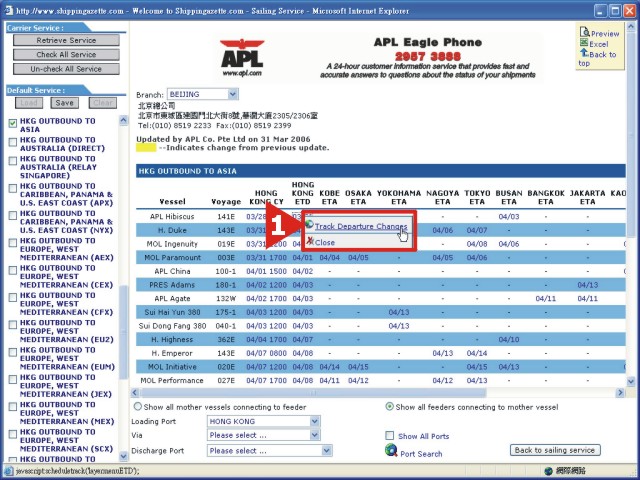Screen dimensions: 640x480
Task: Click H. Highness Busan ETA 04/10
Action: (509, 340)
